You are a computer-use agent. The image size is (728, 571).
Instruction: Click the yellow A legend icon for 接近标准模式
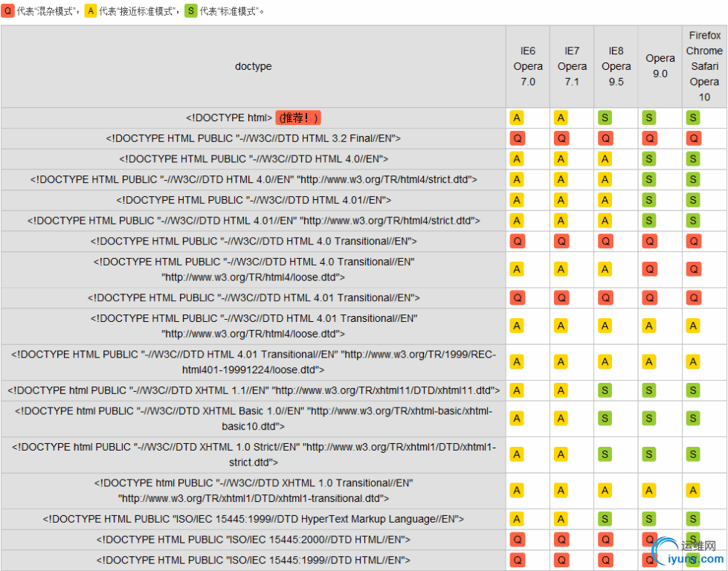click(x=91, y=10)
